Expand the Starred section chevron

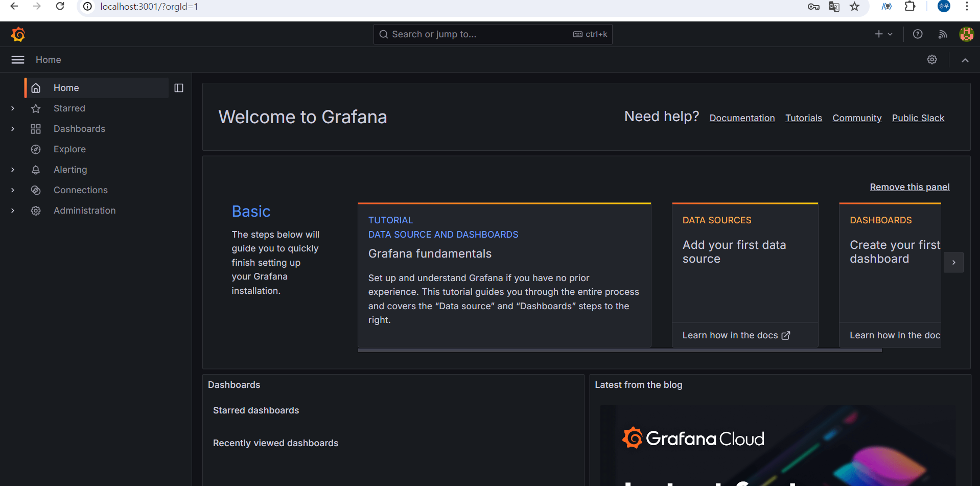[x=13, y=108]
